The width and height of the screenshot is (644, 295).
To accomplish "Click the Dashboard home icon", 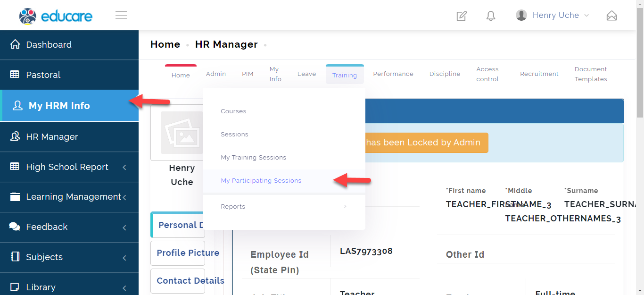I will click(x=15, y=44).
